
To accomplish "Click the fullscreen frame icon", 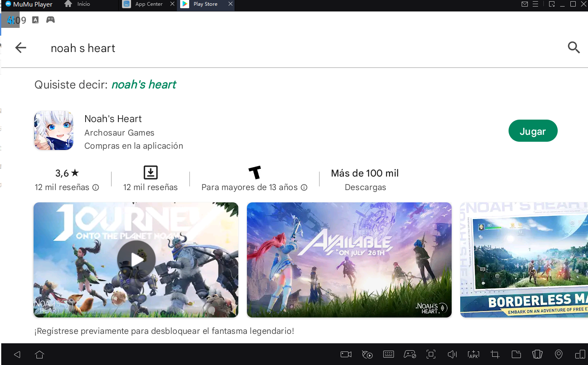I will point(431,354).
